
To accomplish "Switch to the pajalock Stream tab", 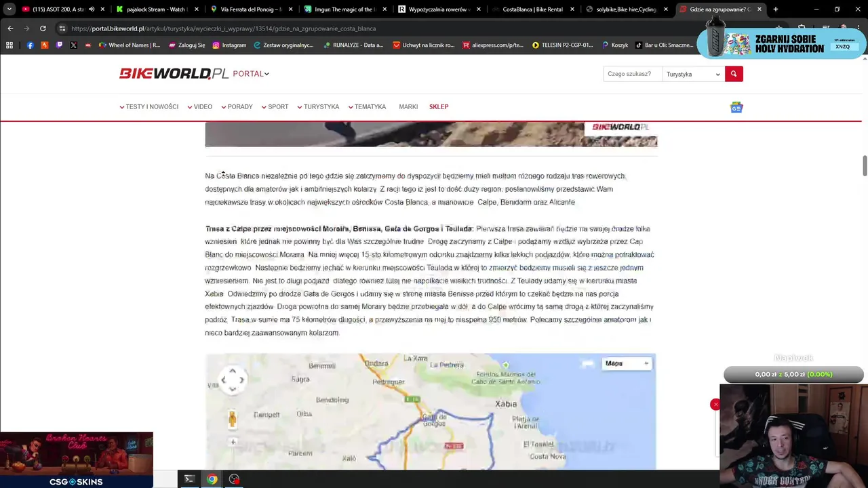I will point(156,9).
